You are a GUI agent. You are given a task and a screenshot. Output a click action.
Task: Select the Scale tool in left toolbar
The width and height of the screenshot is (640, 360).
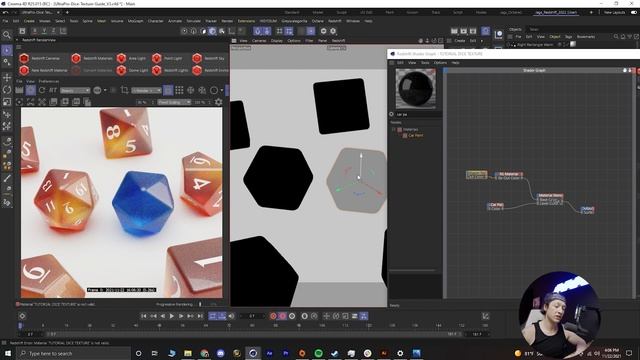click(7, 102)
